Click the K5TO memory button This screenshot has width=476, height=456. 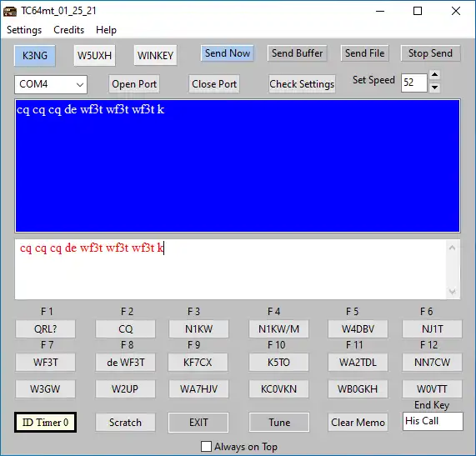278,362
